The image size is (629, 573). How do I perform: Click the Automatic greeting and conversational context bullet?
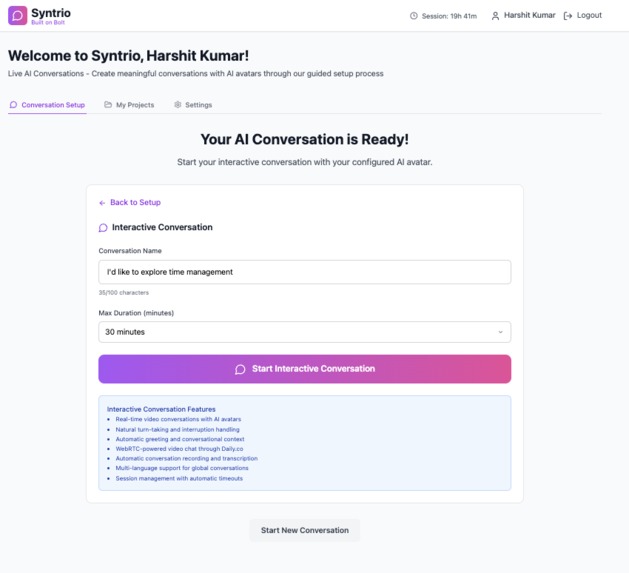(x=180, y=439)
